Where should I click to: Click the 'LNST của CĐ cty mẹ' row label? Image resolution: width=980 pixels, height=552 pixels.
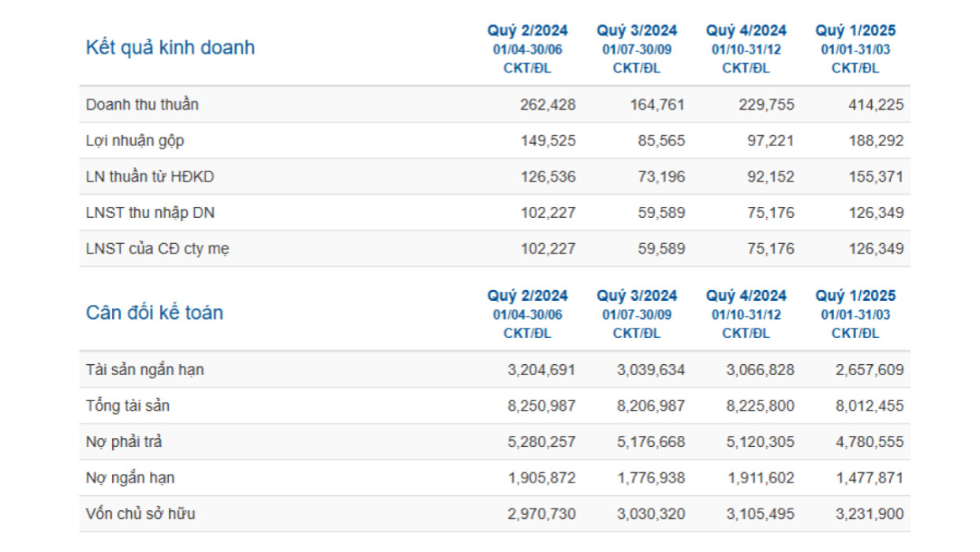pyautogui.click(x=157, y=249)
